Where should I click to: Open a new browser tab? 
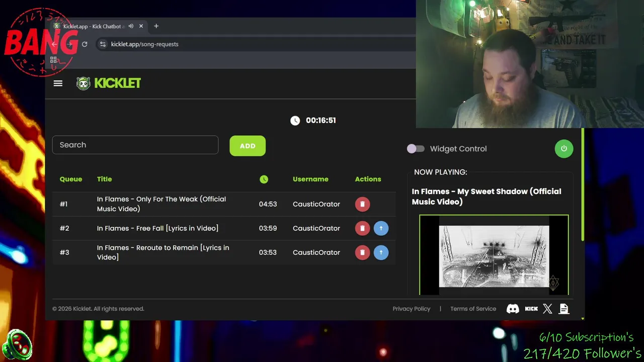coord(156,26)
